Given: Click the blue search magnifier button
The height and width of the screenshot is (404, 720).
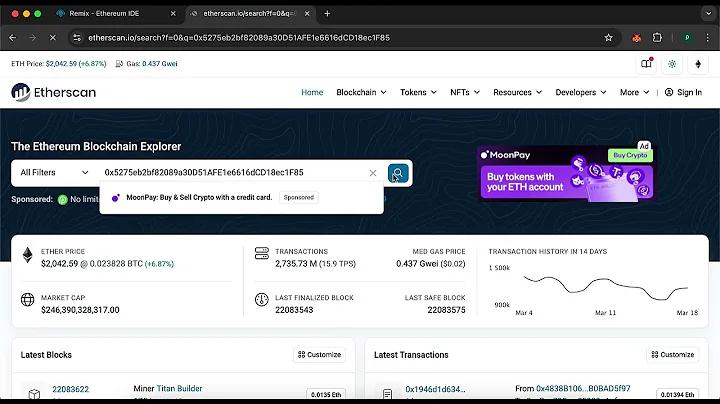Looking at the screenshot, I should [398, 173].
